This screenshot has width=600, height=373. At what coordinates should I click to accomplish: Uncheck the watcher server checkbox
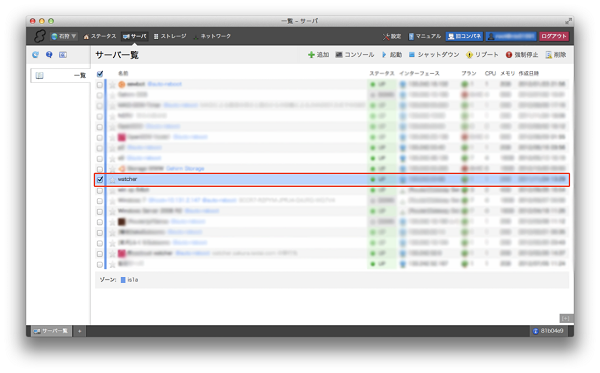coord(100,179)
